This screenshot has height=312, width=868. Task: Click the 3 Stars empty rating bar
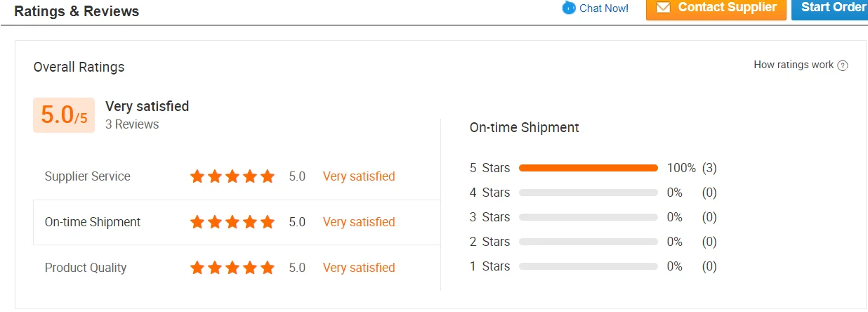coord(588,217)
